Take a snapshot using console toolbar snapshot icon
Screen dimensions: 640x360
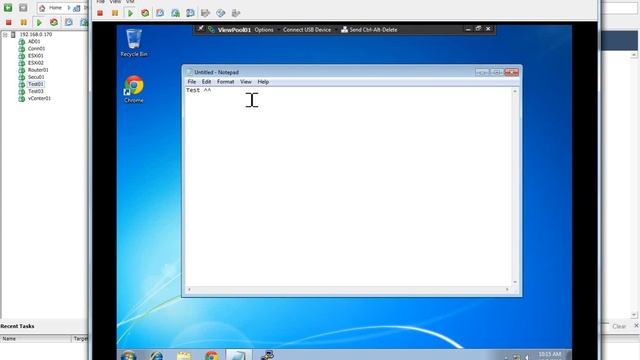click(160, 13)
